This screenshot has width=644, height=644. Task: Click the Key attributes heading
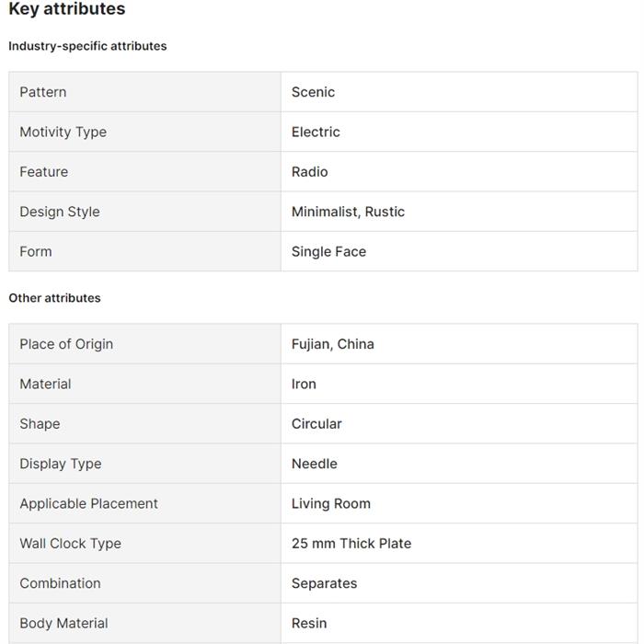tap(66, 10)
